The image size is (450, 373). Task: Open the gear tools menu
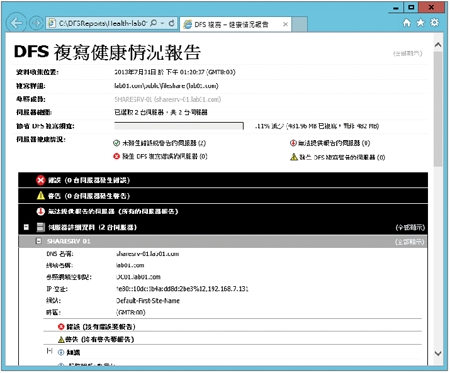tap(435, 23)
